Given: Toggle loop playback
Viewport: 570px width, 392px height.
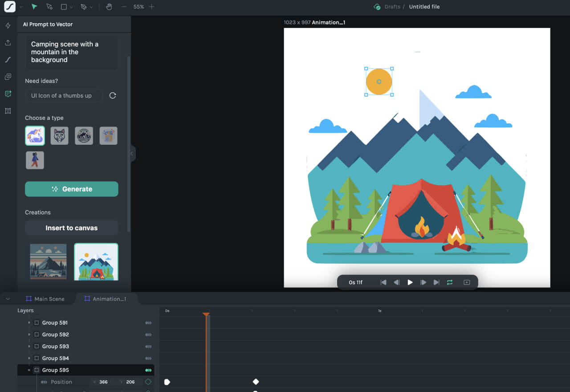Looking at the screenshot, I should [x=450, y=282].
